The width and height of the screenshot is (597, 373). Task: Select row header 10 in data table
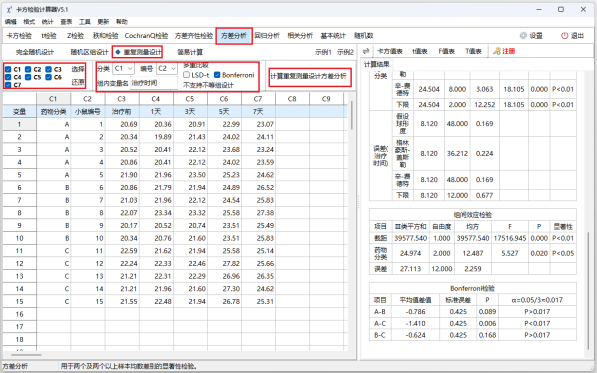point(19,238)
